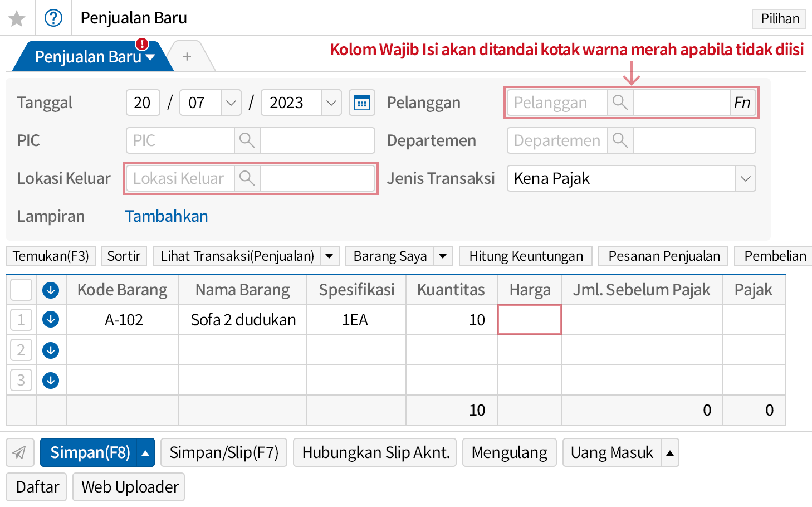812x507 pixels.
Task: Click the blue down arrow in row 1
Action: [51, 320]
